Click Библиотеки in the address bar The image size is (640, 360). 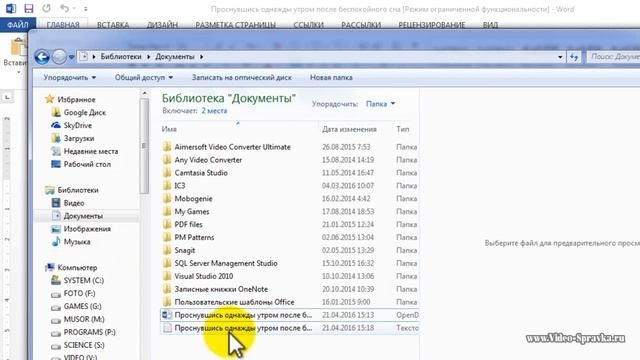tap(121, 57)
